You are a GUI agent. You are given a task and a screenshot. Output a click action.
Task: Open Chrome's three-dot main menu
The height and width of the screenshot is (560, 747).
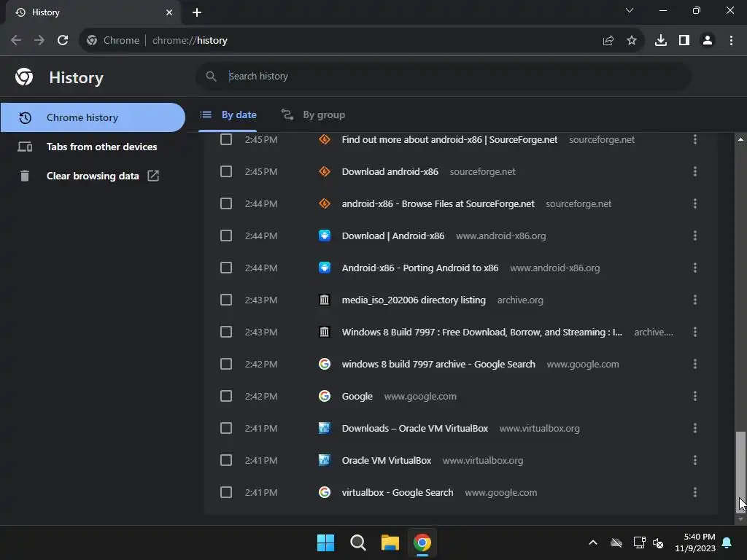coord(731,41)
